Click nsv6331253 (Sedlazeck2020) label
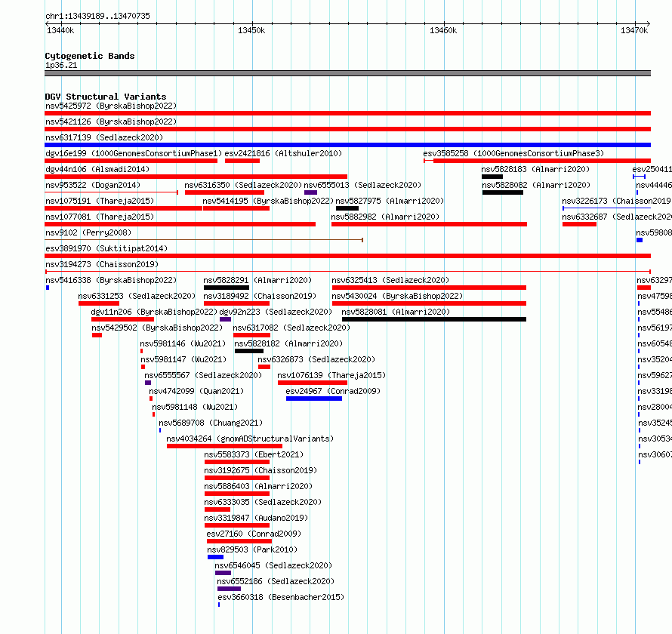672x634 pixels. pos(137,296)
